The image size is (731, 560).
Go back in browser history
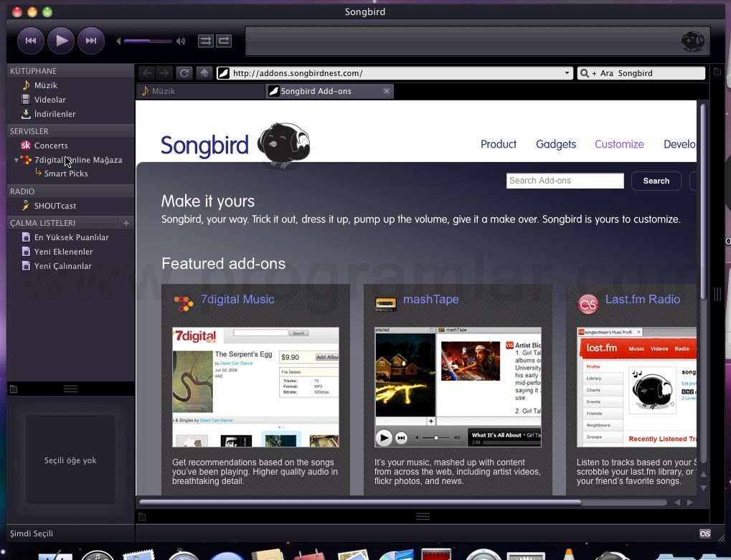[147, 73]
